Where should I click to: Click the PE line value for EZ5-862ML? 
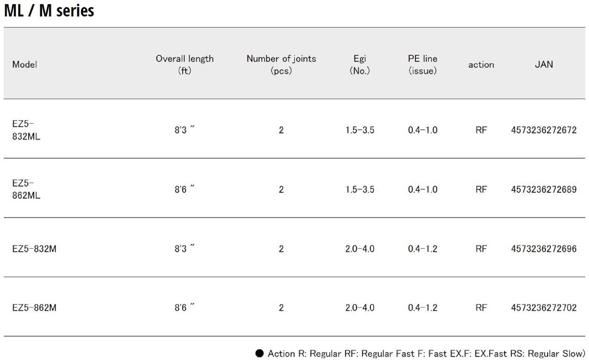click(x=422, y=190)
